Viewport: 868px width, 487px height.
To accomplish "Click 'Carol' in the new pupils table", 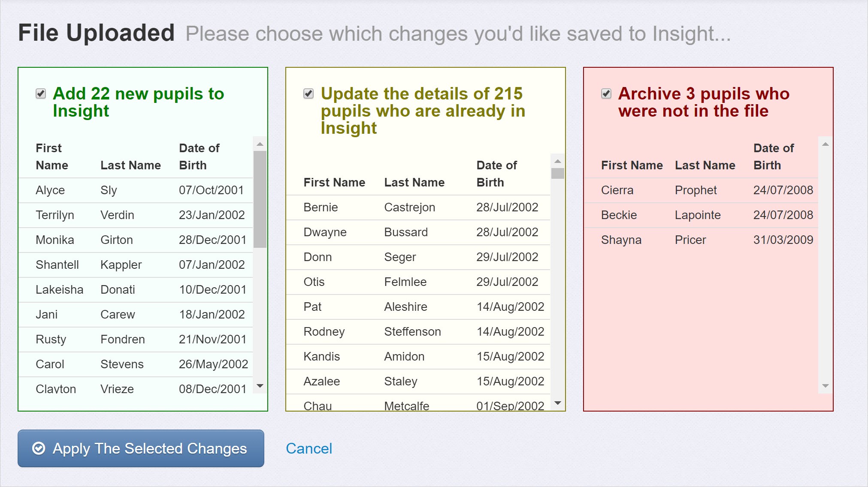I will point(50,364).
